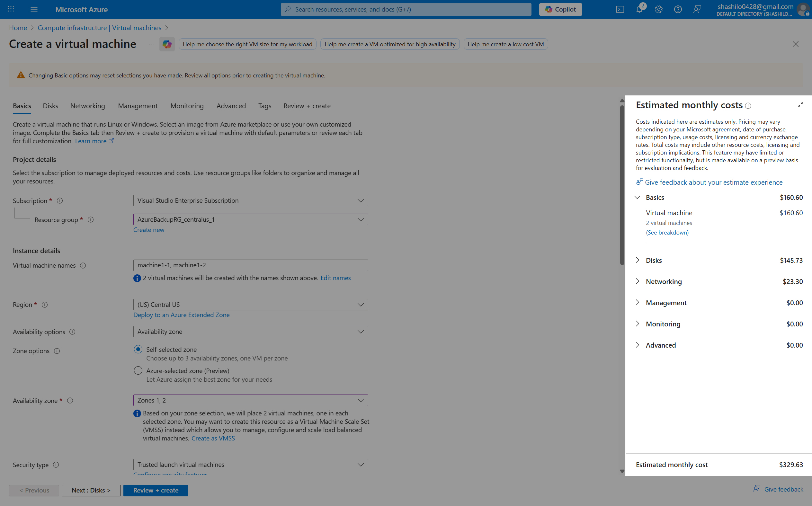The image size is (812, 506).
Task: Launch Cloud Shell from the top bar
Action: tap(620, 9)
